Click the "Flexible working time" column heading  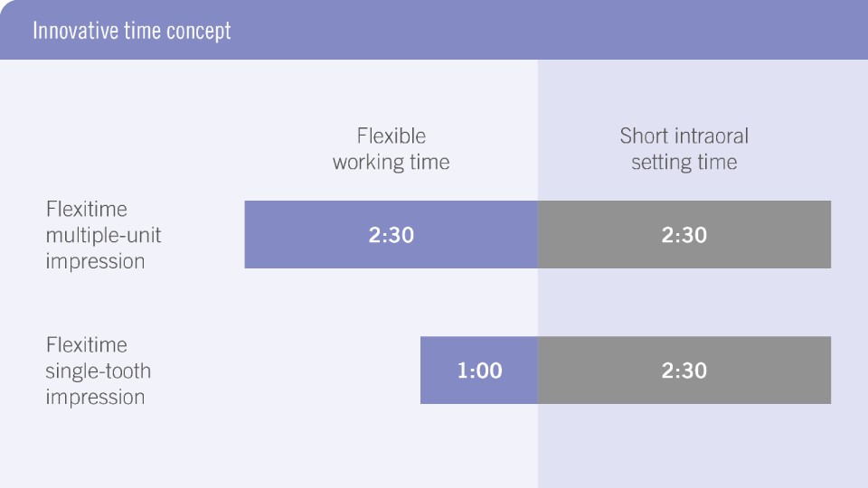pyautogui.click(x=391, y=149)
